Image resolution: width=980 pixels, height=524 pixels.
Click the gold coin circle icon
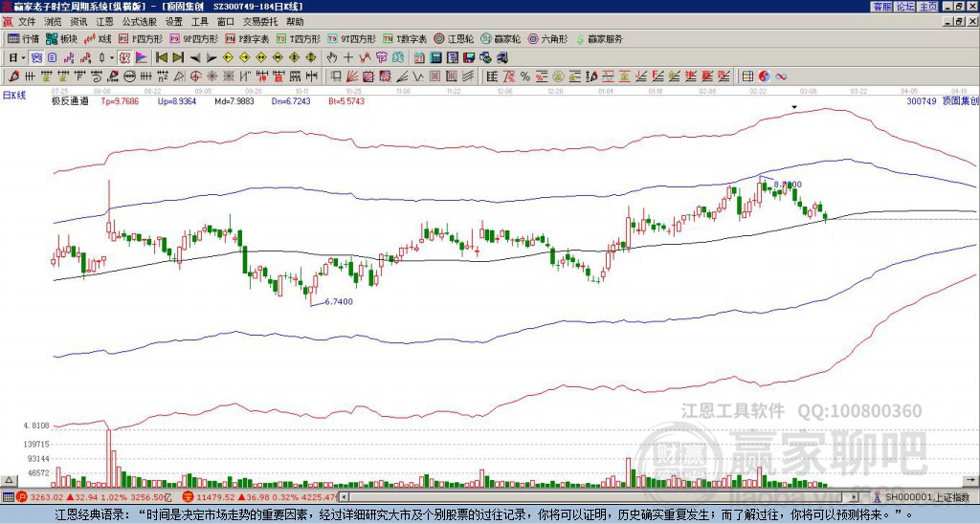coord(558,76)
